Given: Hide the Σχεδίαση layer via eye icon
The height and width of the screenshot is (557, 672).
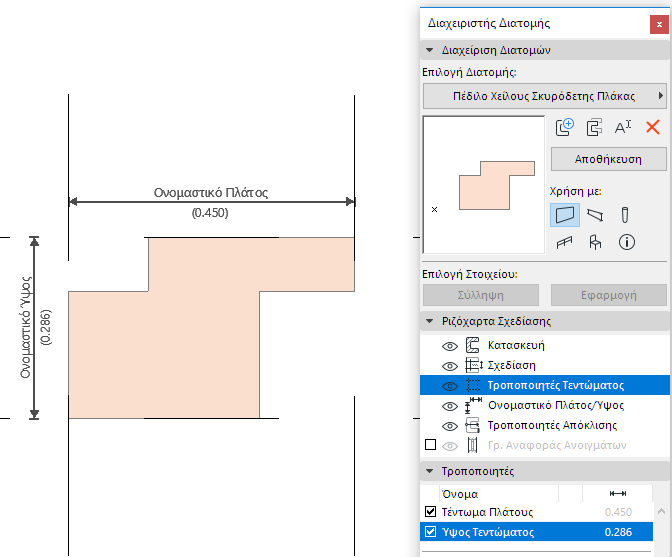Looking at the screenshot, I should tap(450, 366).
